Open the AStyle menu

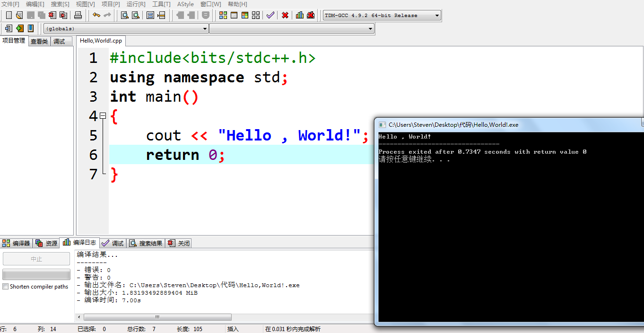[x=185, y=4]
